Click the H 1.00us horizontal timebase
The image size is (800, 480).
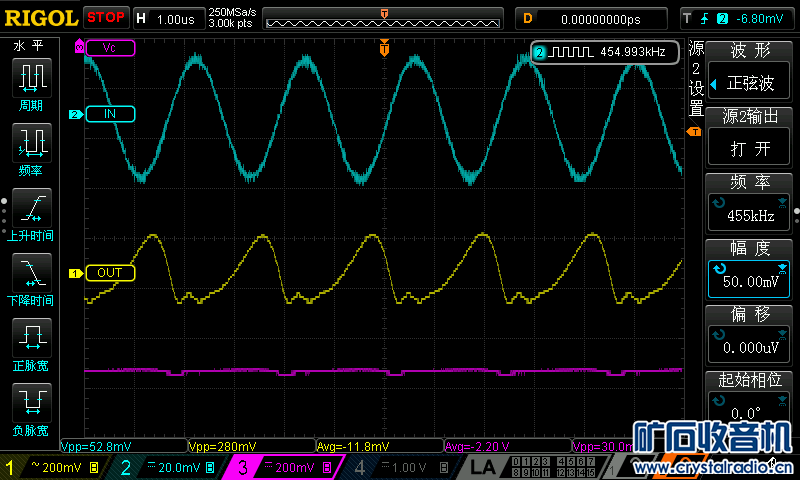(x=166, y=18)
